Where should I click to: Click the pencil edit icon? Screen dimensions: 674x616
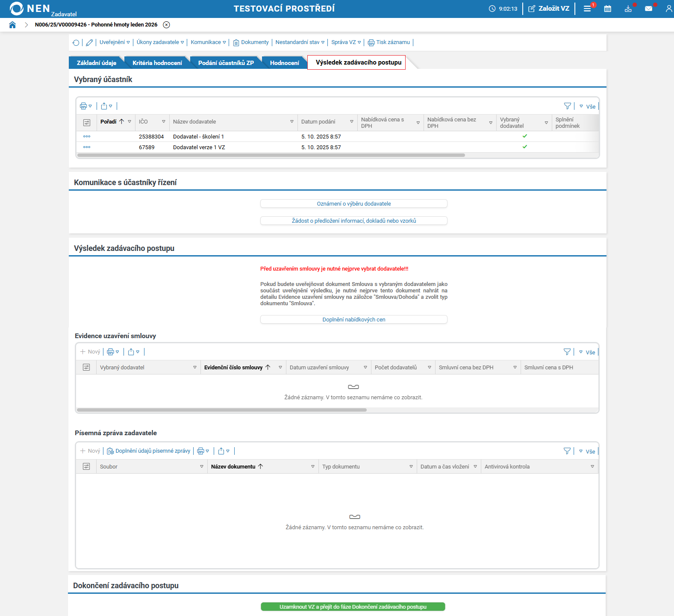tap(89, 42)
